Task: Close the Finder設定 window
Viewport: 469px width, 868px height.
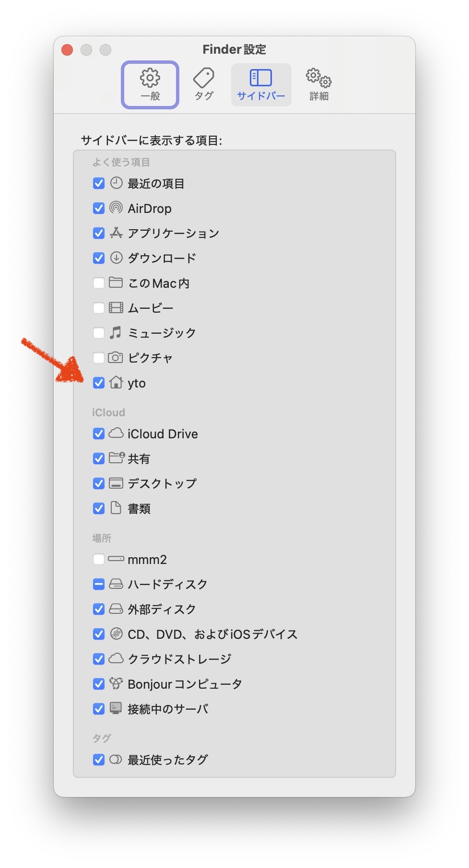Action: (x=67, y=50)
